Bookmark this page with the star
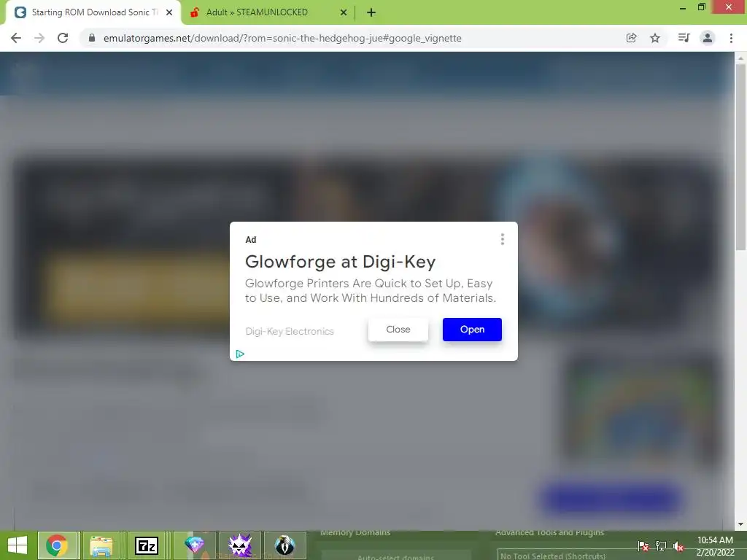This screenshot has height=560, width=747. 655,38
